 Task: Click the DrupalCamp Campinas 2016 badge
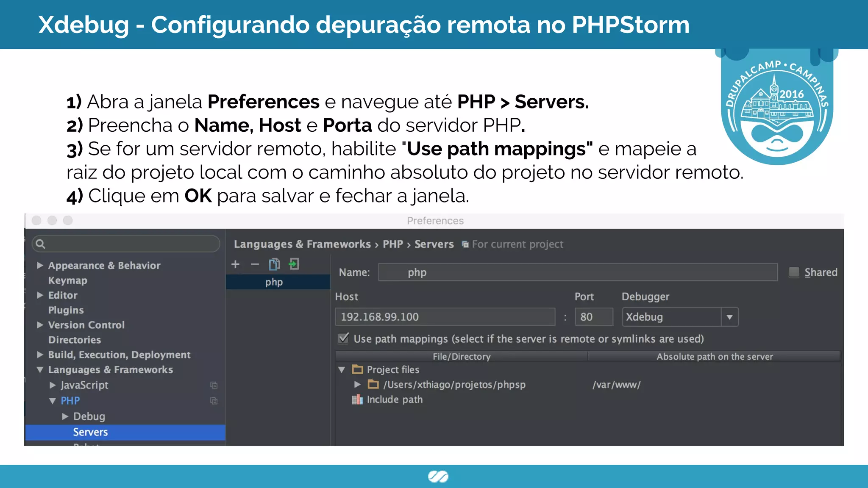(x=777, y=107)
